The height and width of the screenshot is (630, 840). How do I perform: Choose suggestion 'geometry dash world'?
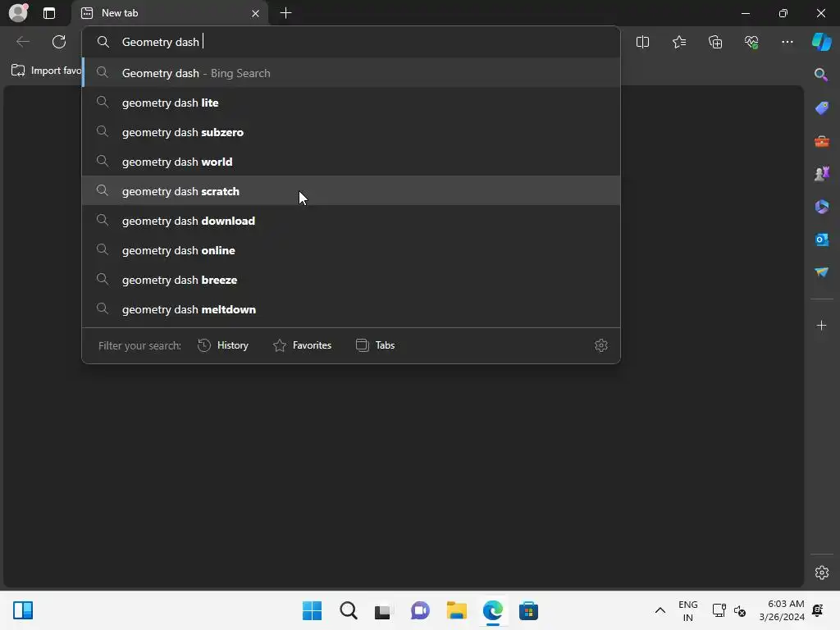coord(351,162)
